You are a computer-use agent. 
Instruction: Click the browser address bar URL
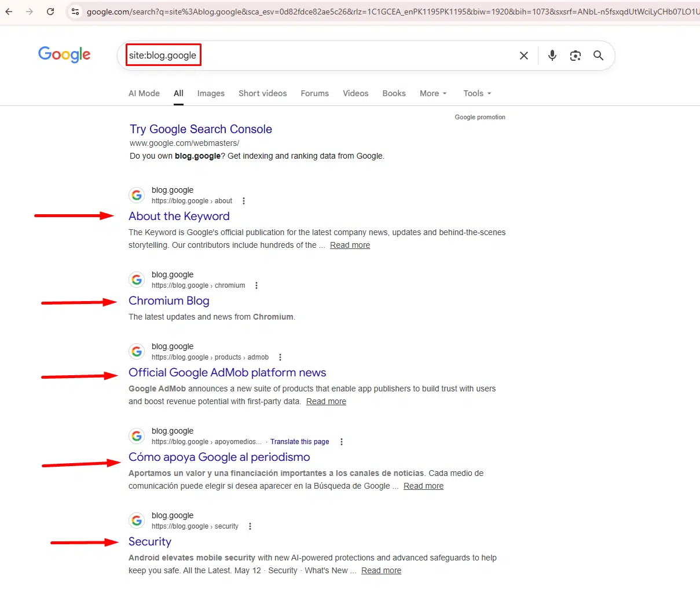(393, 12)
